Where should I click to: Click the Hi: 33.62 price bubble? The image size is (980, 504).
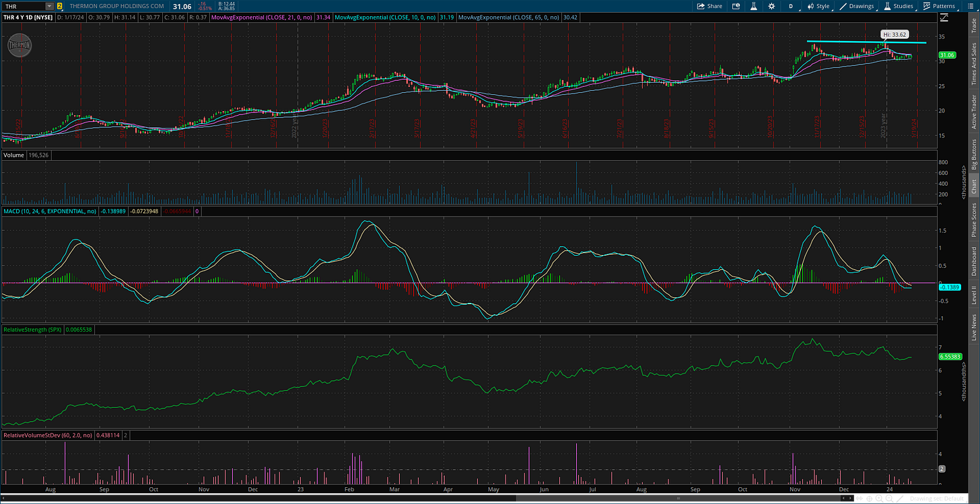[895, 34]
